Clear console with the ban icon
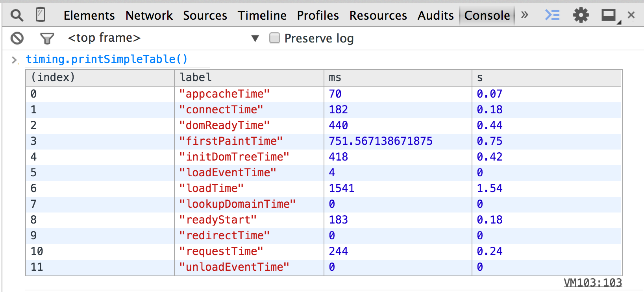Screen dimensions: 644x292 pyautogui.click(x=17, y=38)
